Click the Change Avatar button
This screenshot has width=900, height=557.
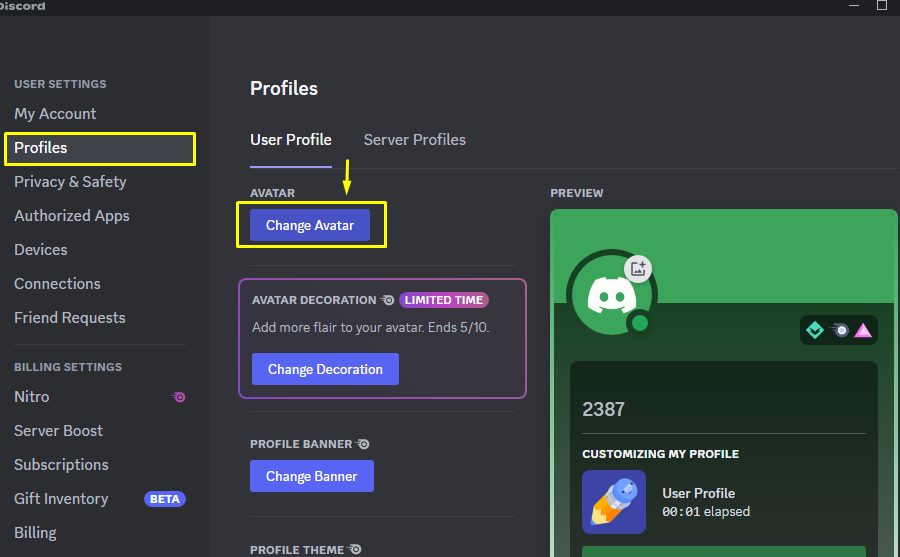[310, 225]
